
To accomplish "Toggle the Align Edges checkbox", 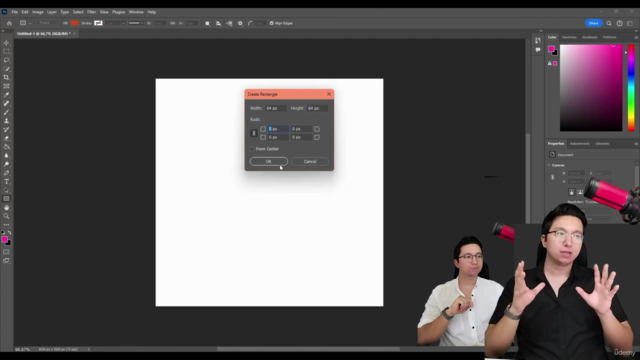I will (271, 23).
